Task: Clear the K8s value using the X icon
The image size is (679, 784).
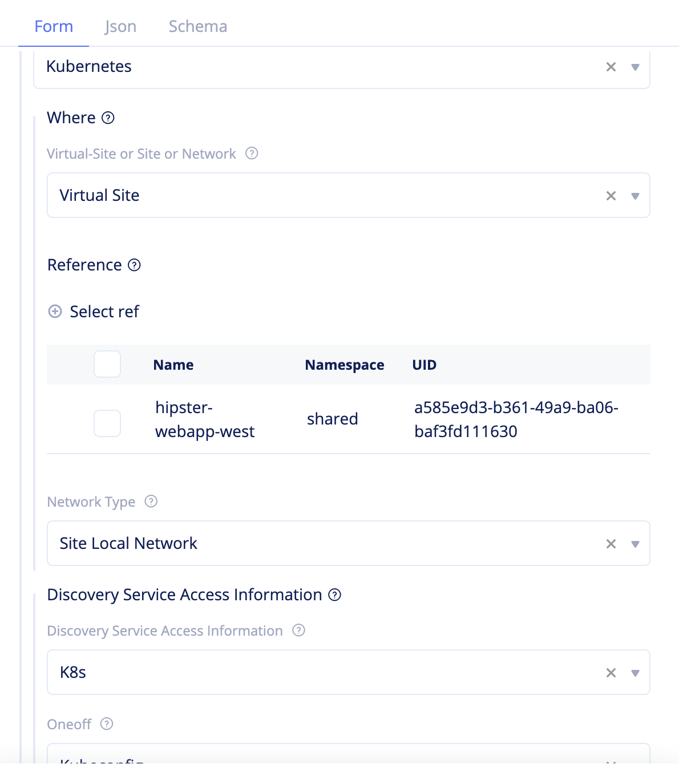Action: [611, 672]
